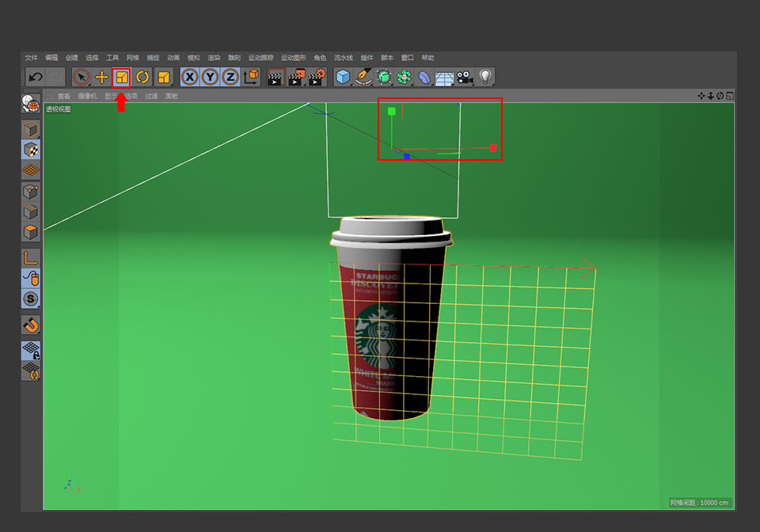This screenshot has height=532, width=760.
Task: Switch to Texture mode checker cube
Action: coord(31,150)
